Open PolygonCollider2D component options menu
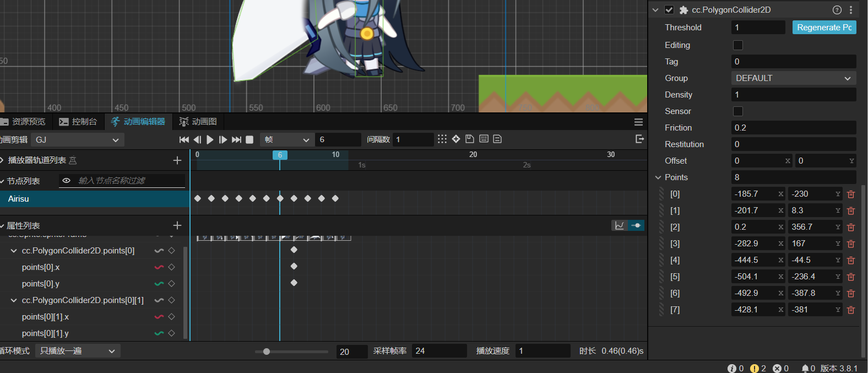The image size is (868, 373). [x=851, y=10]
